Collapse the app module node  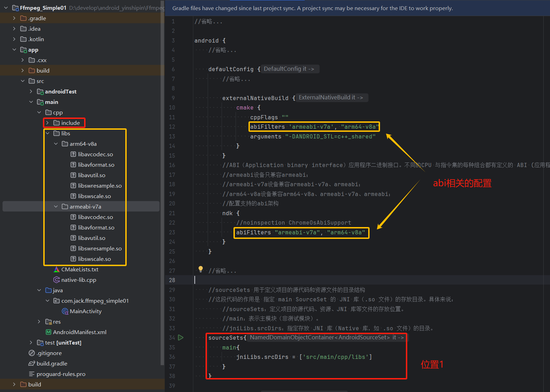(x=14, y=50)
